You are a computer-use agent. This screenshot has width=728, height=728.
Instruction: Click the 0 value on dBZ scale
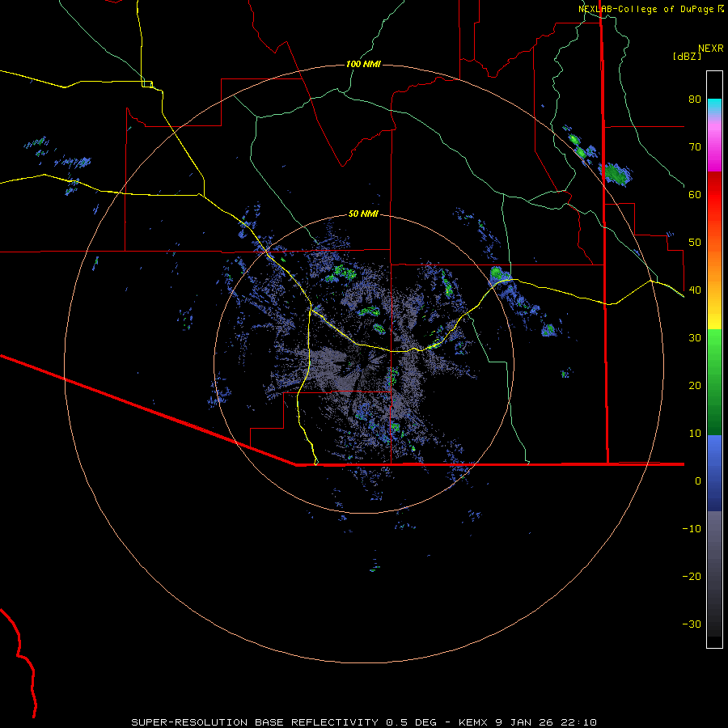[x=698, y=481]
